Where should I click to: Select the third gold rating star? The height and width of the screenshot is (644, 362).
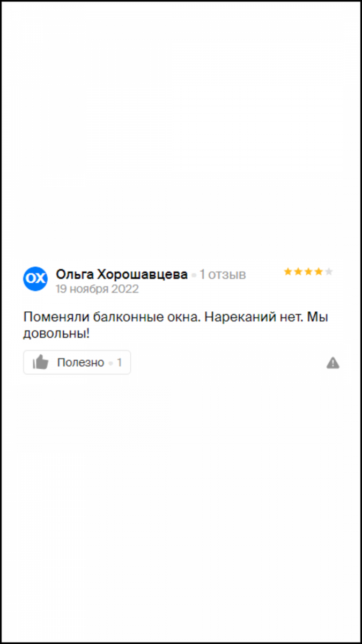tap(308, 272)
